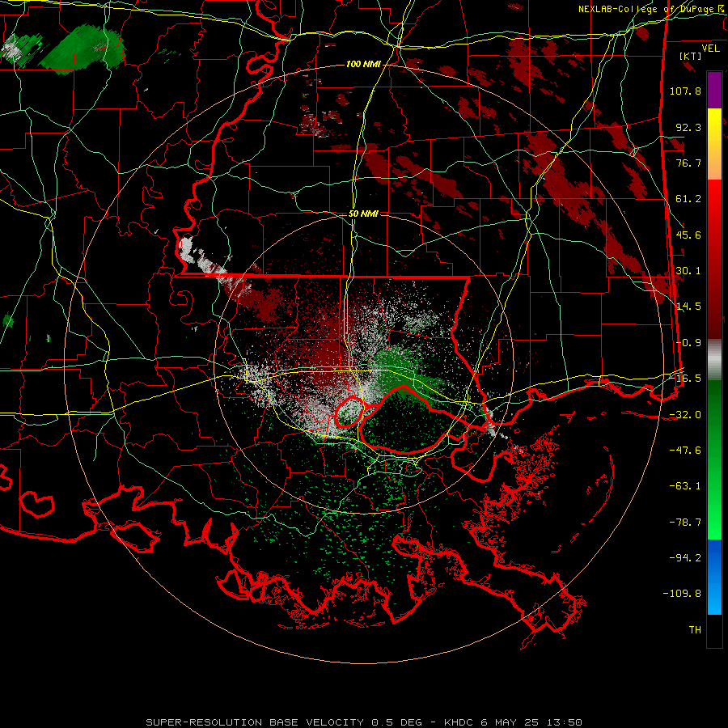Select the -16.5 scale value

[685, 379]
